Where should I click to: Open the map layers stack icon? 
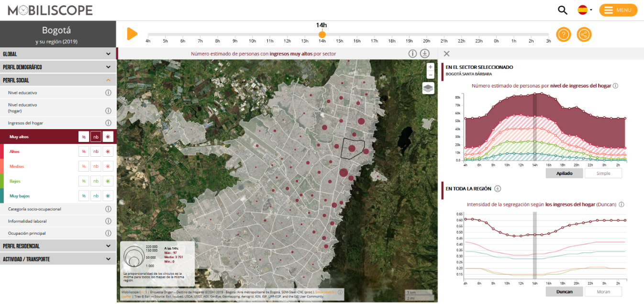pos(428,88)
